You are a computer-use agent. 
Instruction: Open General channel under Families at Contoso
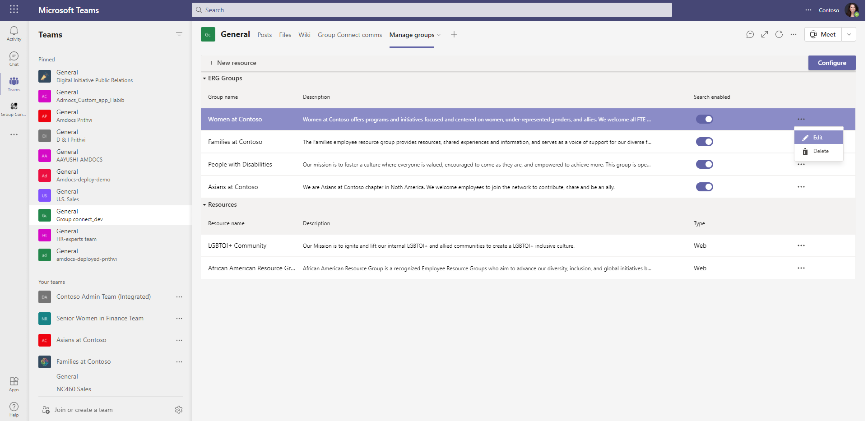pos(67,376)
